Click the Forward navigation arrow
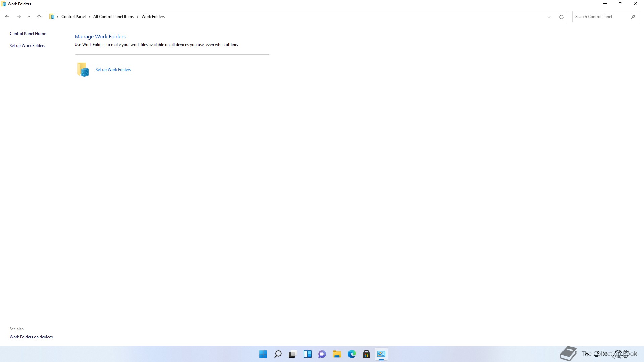Screen dimensions: 644x362 [19, 17]
